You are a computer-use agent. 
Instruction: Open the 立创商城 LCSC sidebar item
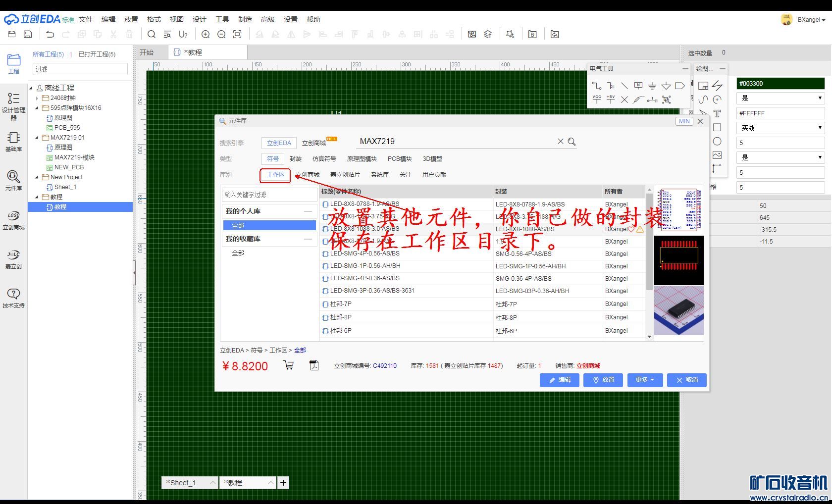click(x=13, y=220)
